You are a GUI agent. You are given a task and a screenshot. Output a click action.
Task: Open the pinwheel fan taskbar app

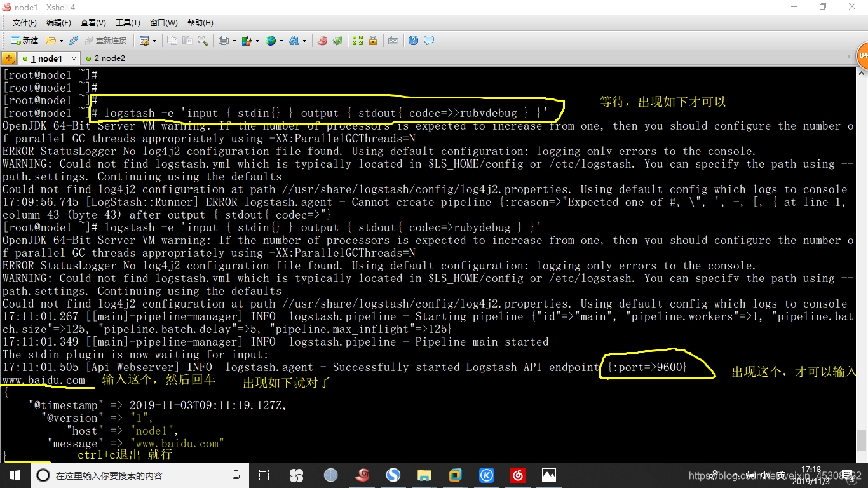(x=296, y=475)
